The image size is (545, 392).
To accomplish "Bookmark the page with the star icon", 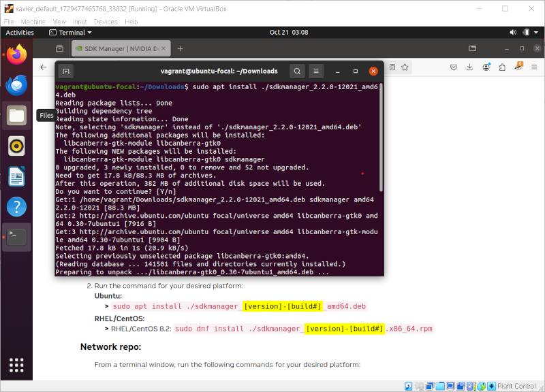I will pos(405,67).
